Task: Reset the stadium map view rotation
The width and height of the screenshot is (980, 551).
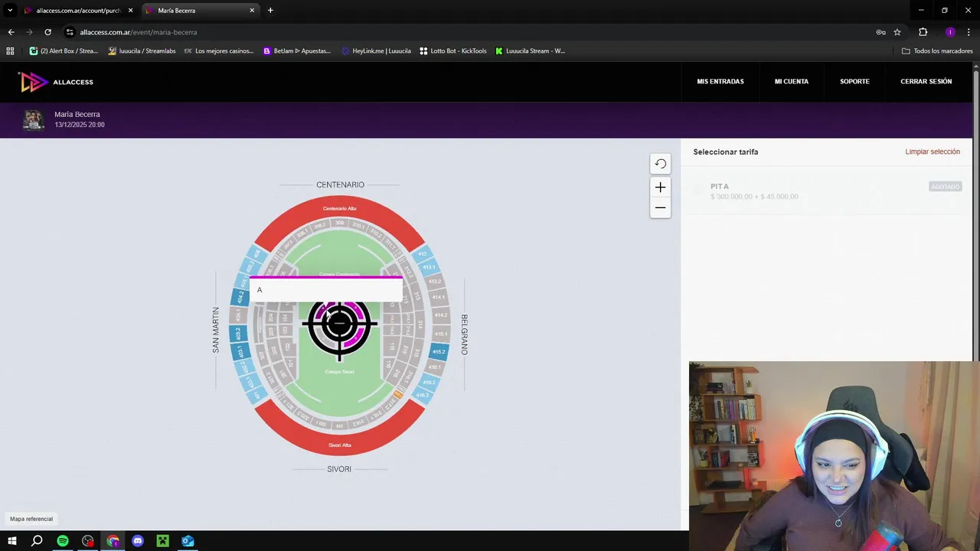Action: tap(660, 164)
